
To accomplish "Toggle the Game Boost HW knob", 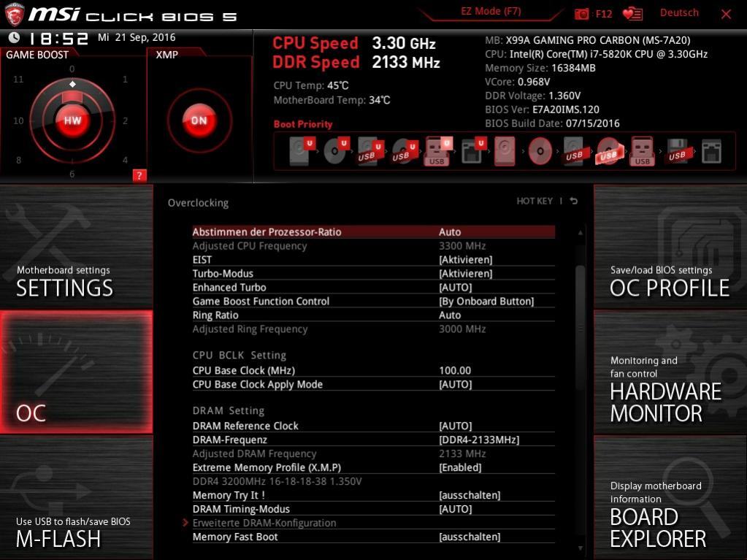I will click(x=72, y=120).
